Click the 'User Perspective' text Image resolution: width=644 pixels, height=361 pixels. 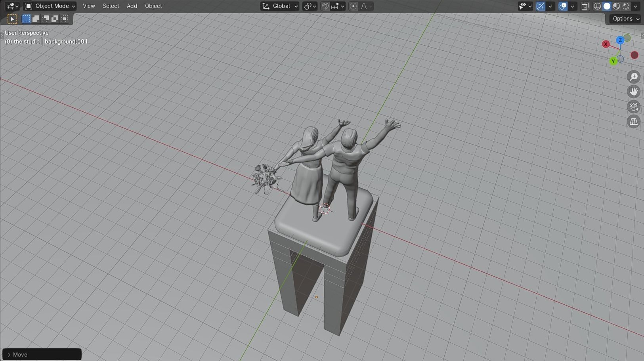pyautogui.click(x=27, y=33)
